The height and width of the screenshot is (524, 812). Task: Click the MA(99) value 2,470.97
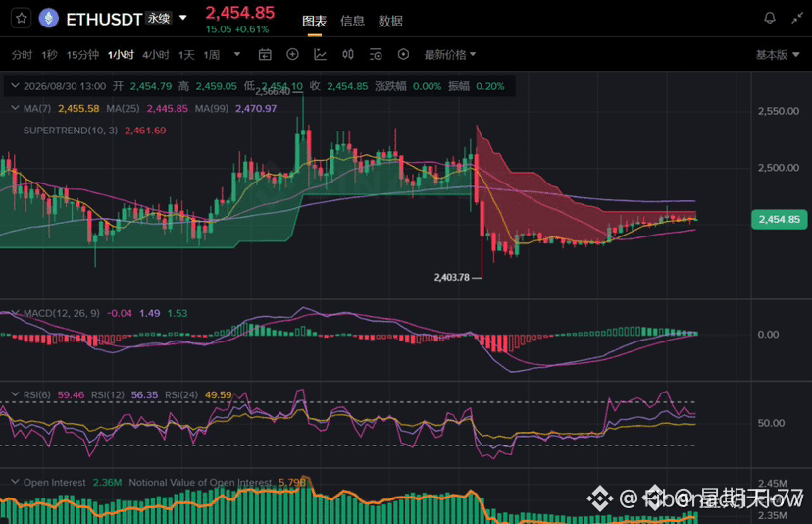256,108
